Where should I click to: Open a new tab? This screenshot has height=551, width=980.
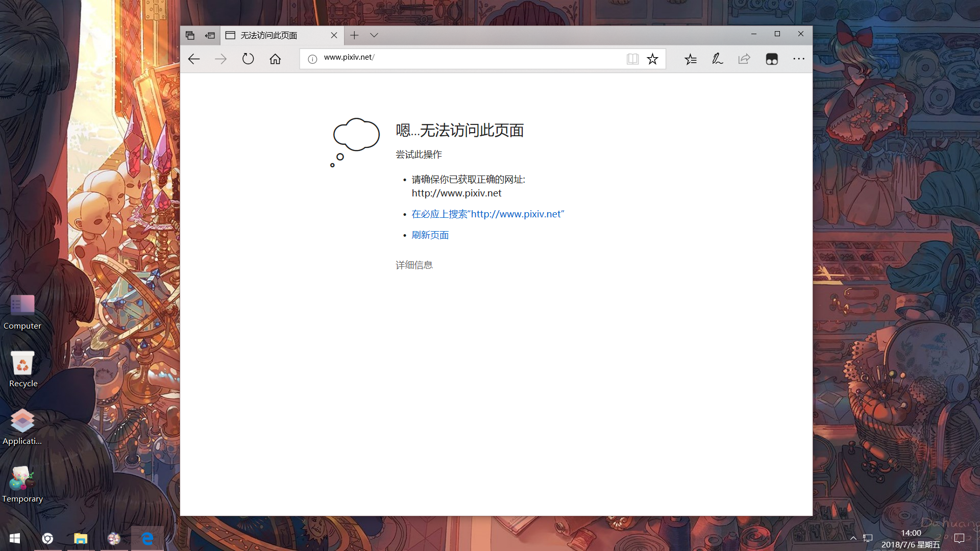(x=354, y=35)
